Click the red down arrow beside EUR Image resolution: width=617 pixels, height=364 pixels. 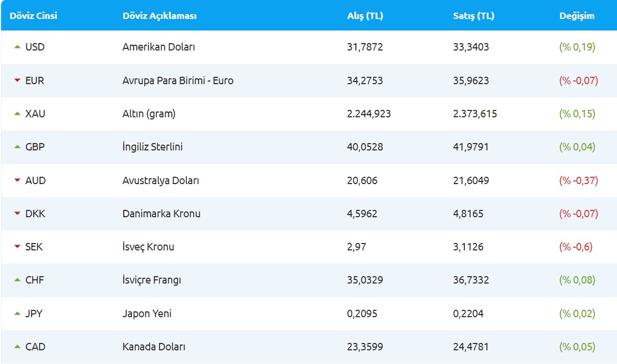coord(17,80)
